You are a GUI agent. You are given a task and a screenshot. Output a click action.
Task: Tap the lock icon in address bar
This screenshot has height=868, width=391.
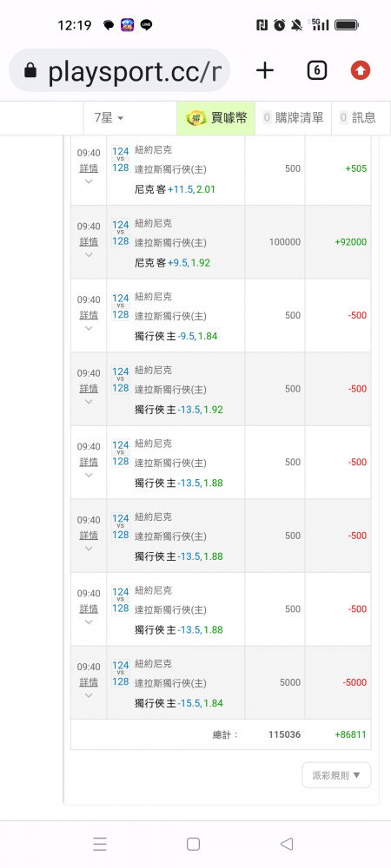(x=30, y=71)
